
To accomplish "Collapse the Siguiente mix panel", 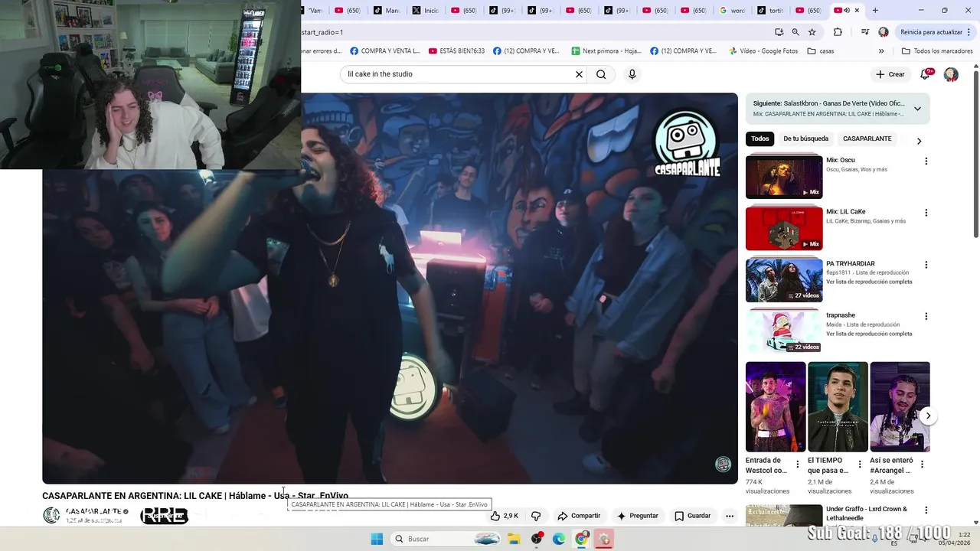I will click(x=917, y=109).
